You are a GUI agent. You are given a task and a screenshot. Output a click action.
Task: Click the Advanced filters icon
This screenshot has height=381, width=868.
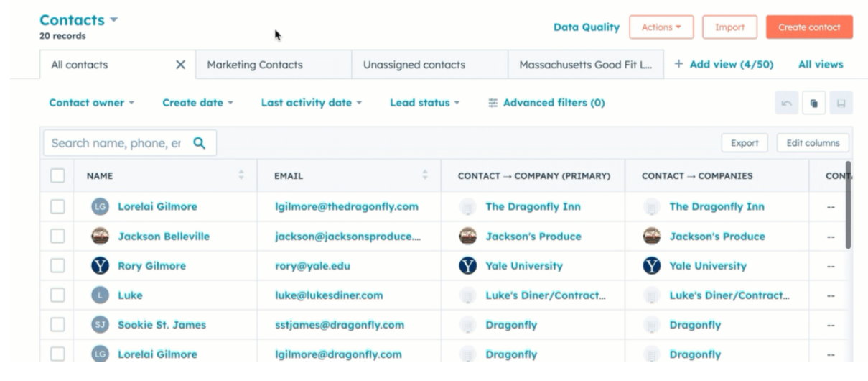[x=493, y=103]
